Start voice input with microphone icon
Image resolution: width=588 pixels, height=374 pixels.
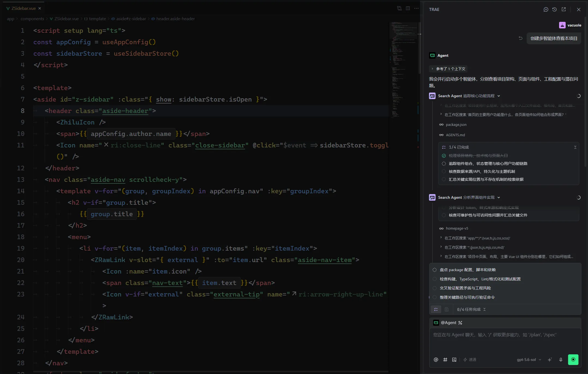pyautogui.click(x=561, y=360)
